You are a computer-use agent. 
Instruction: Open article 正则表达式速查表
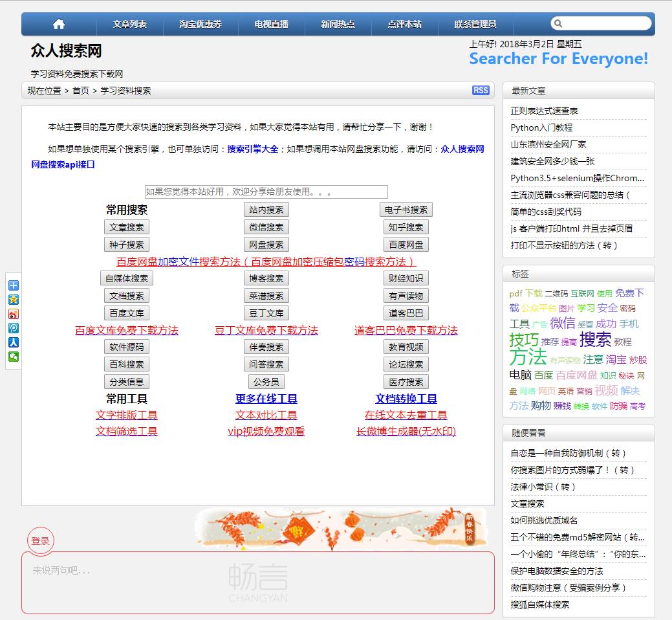tap(545, 111)
